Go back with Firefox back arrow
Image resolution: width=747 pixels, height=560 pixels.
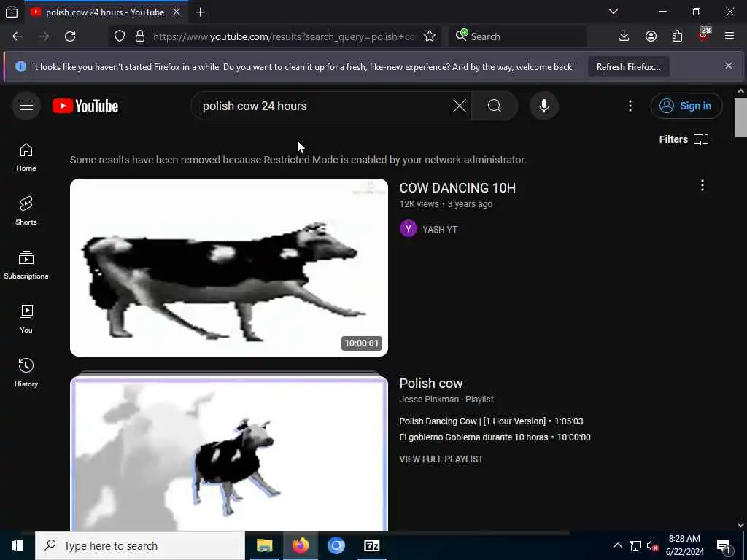[x=18, y=36]
